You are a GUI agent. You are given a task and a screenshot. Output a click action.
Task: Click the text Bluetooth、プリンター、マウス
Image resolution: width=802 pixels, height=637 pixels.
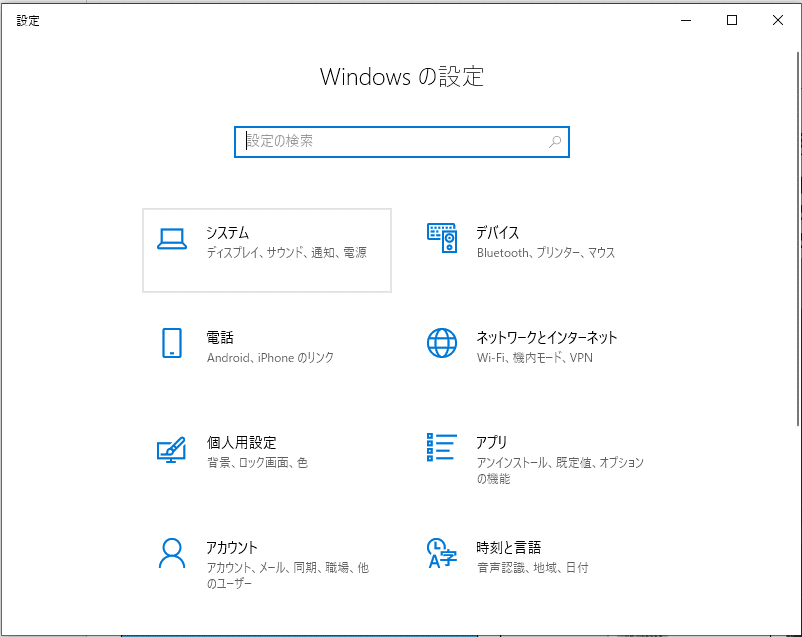point(546,253)
